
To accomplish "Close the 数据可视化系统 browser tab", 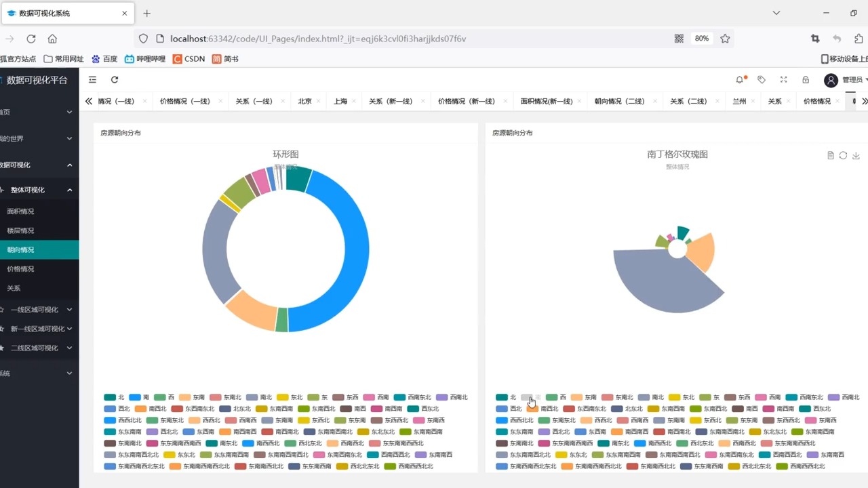I will click(x=125, y=14).
